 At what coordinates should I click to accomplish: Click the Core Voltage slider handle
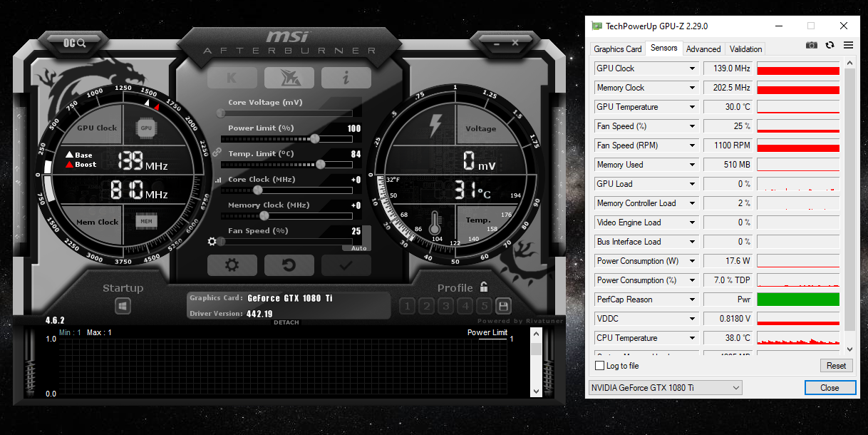221,113
